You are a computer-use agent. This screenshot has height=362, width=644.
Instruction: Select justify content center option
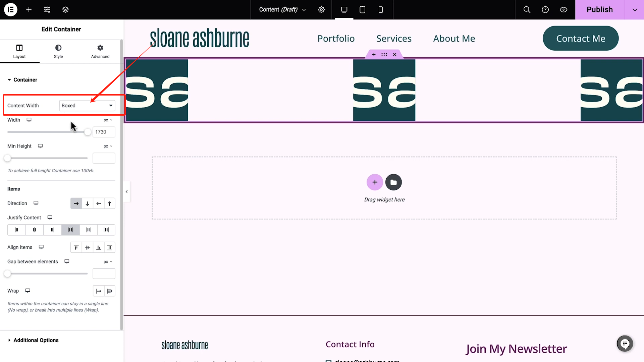(35, 230)
